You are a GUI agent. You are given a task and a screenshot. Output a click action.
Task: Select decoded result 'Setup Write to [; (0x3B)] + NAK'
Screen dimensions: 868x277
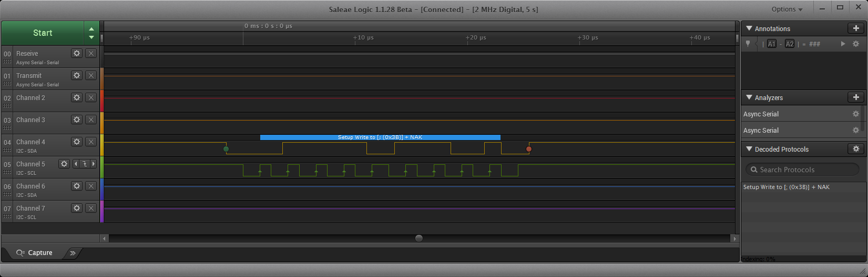(786, 187)
